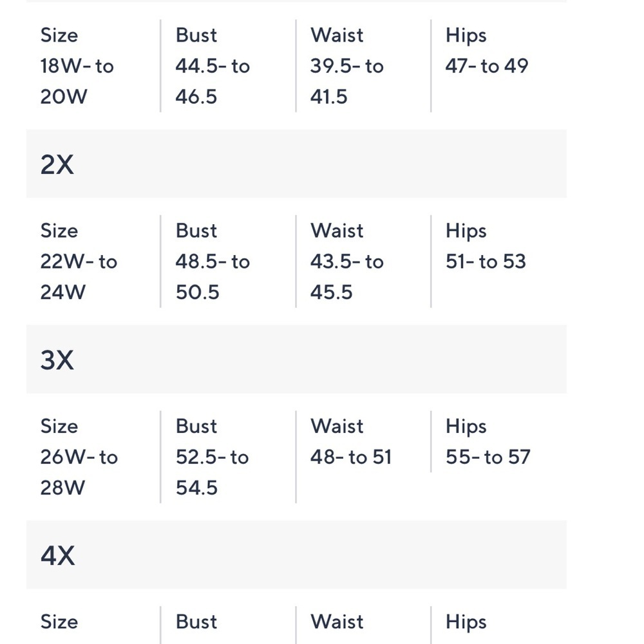Screen dimensions: 644x644
Task: Click the Bust label under 2X
Action: coord(196,231)
